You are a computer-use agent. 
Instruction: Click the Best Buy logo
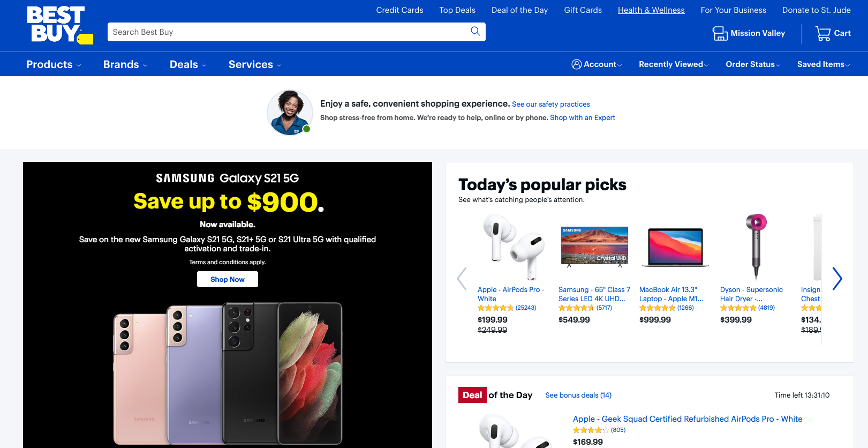(x=60, y=25)
